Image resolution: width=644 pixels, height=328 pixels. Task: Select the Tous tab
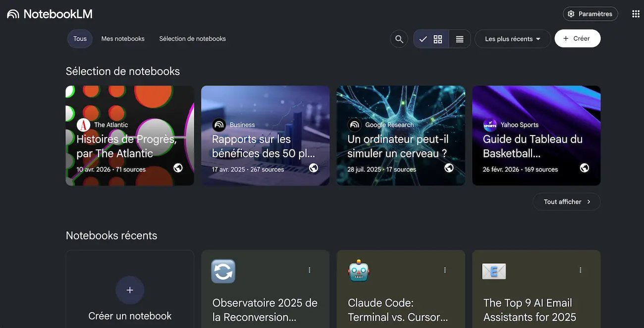tap(80, 39)
